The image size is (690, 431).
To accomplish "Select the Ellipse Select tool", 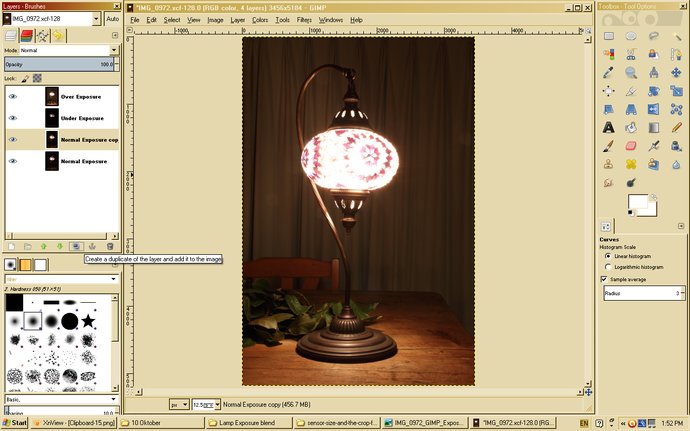I will 631,36.
